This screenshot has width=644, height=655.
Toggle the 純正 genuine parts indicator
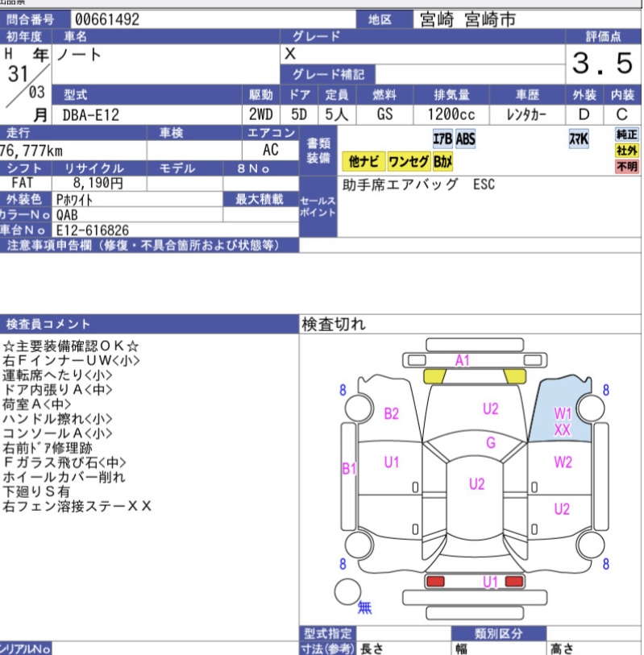tap(626, 135)
